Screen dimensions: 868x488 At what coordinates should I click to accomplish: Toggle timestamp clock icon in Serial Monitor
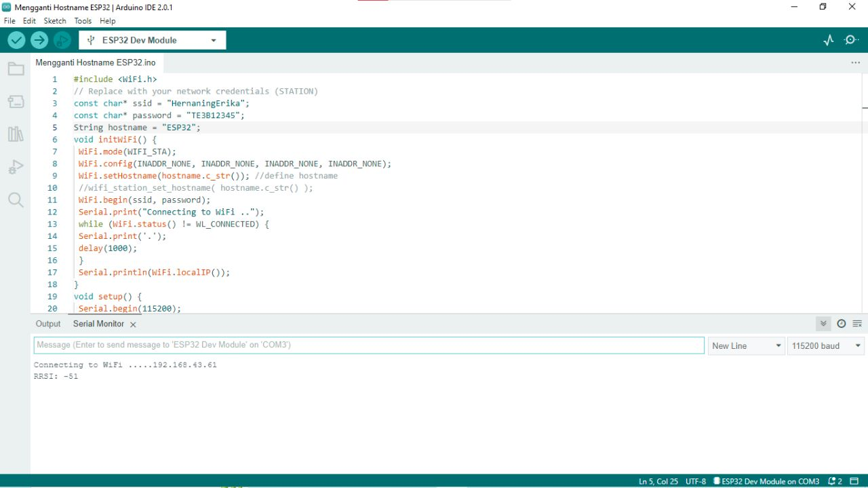[x=842, y=324]
